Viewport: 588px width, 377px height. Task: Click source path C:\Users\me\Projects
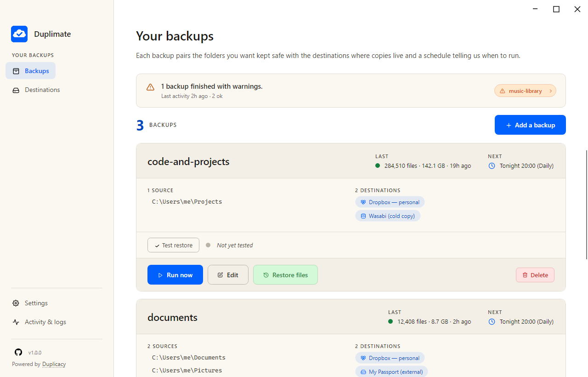[x=187, y=201]
